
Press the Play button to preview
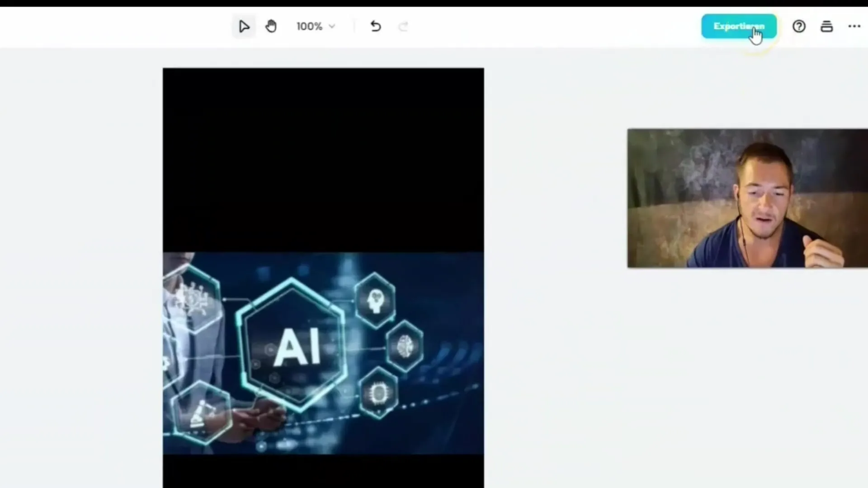243,26
